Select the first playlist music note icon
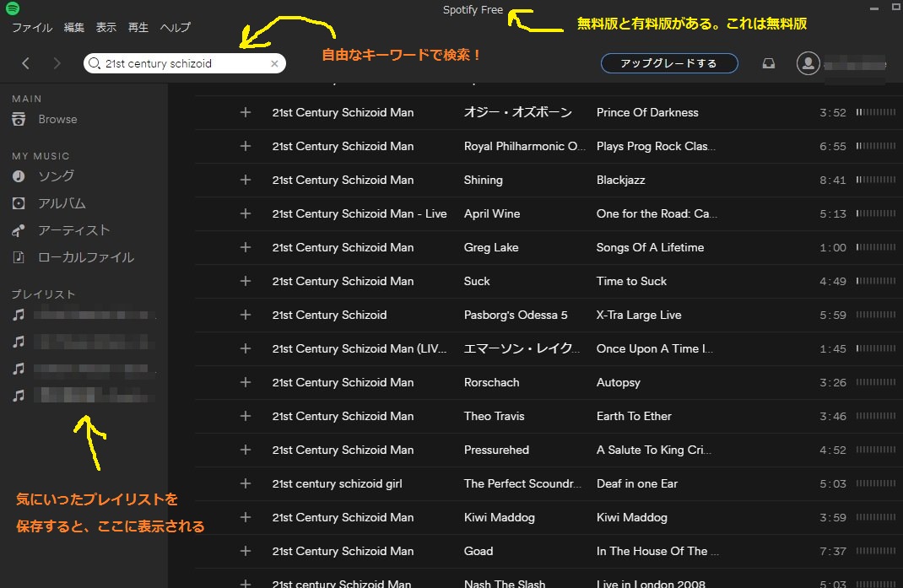The height and width of the screenshot is (588, 903). pyautogui.click(x=19, y=315)
